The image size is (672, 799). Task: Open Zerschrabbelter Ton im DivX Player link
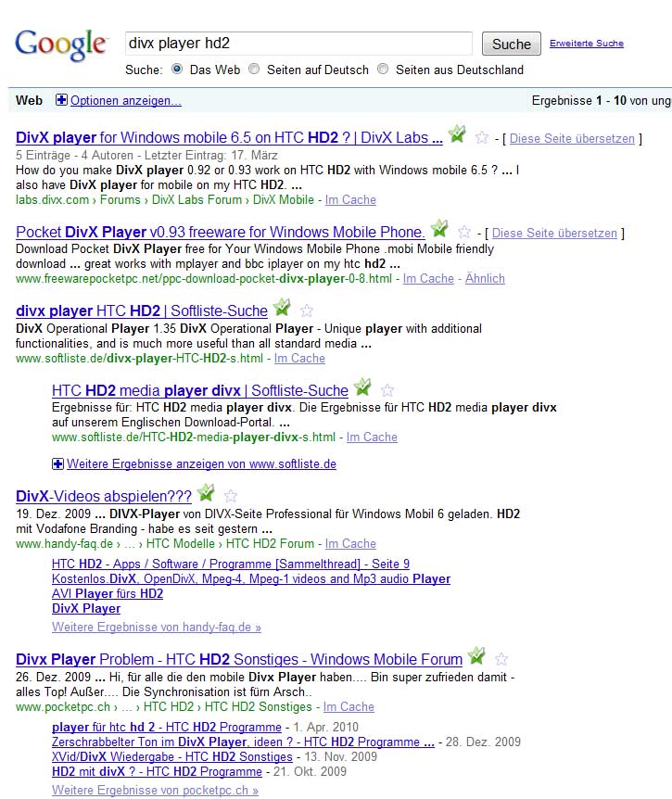(x=243, y=742)
